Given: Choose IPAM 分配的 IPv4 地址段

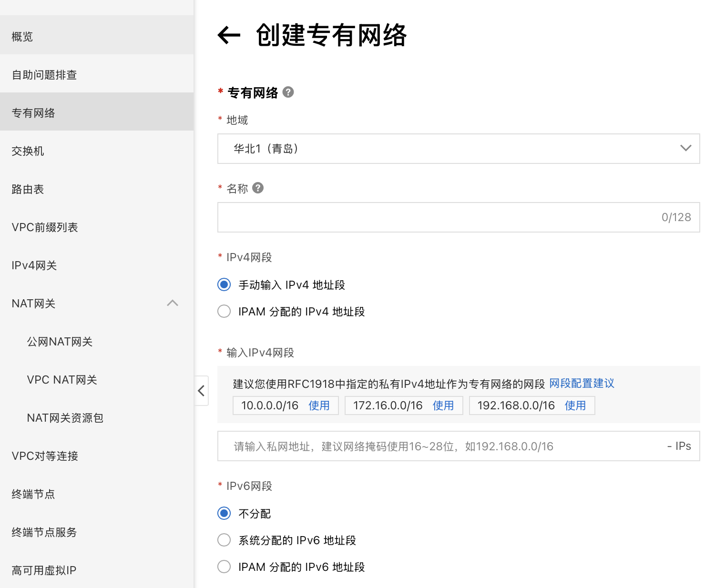Looking at the screenshot, I should pos(224,311).
